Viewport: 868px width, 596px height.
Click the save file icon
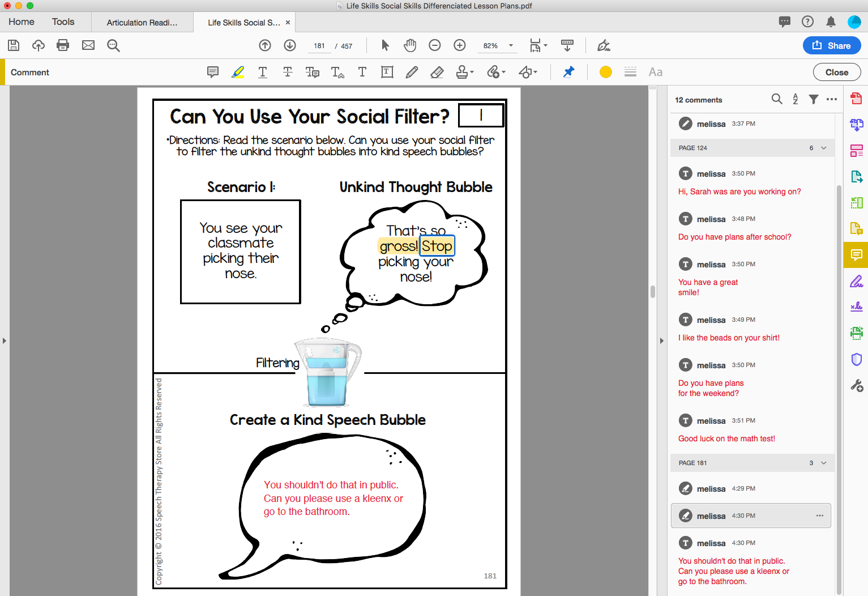[14, 45]
